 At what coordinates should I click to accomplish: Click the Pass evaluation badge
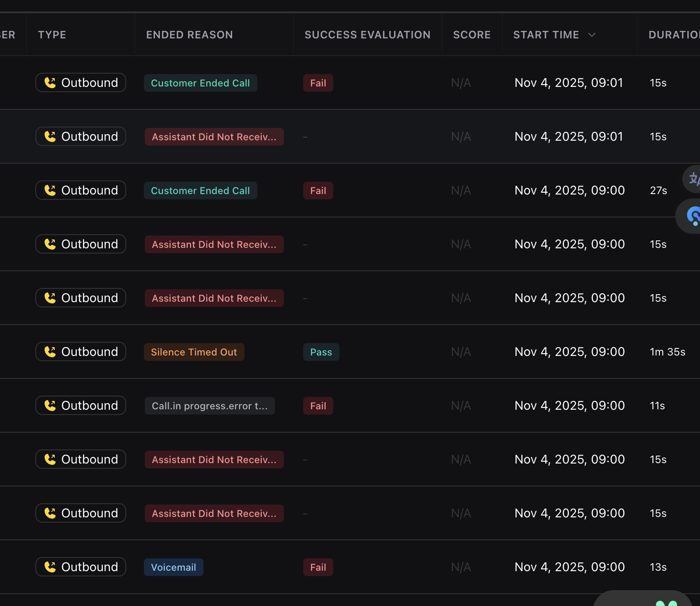321,352
